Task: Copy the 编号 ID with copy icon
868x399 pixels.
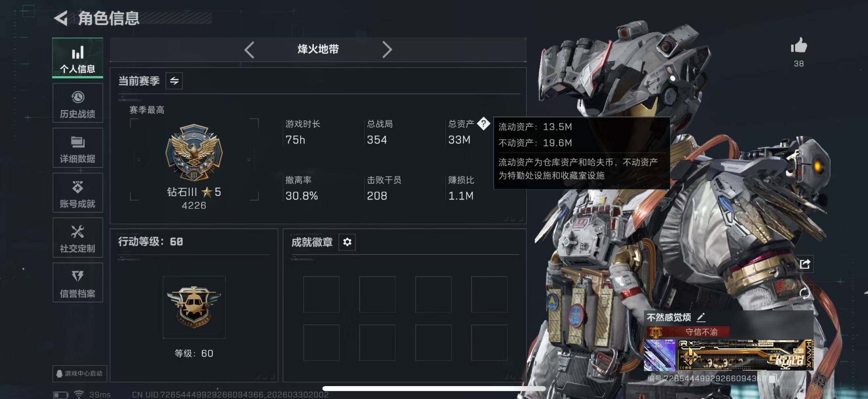Action: pyautogui.click(x=773, y=378)
